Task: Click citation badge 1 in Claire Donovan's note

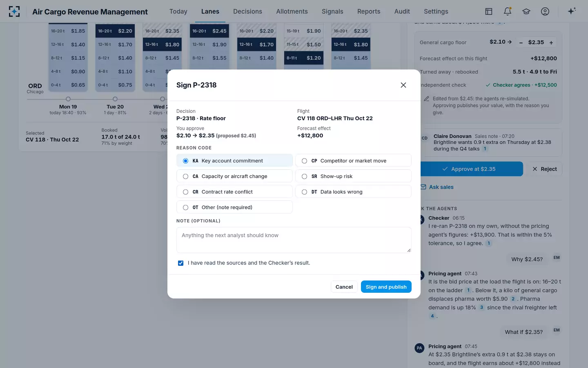Action: coord(485,149)
